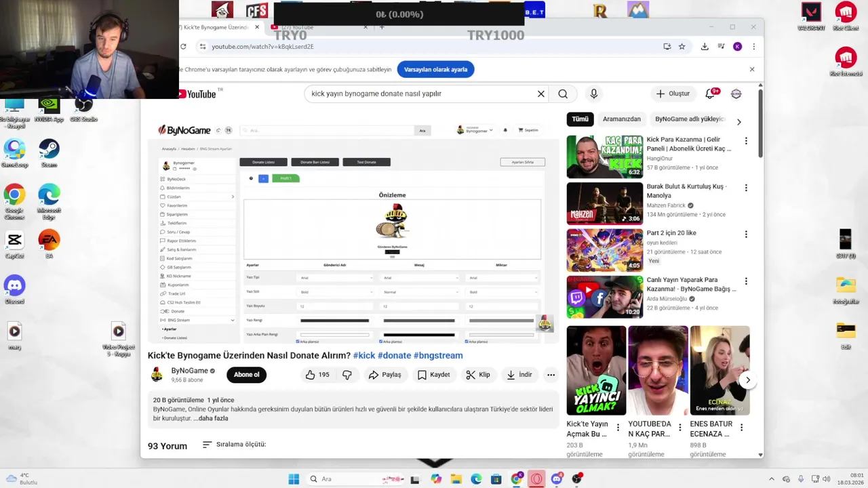Open the ENES BATUR ECENAZA short thumbnail

pyautogui.click(x=720, y=371)
